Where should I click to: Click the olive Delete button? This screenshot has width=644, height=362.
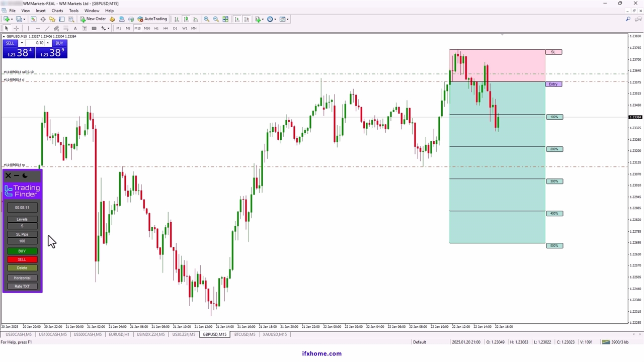coord(22,268)
